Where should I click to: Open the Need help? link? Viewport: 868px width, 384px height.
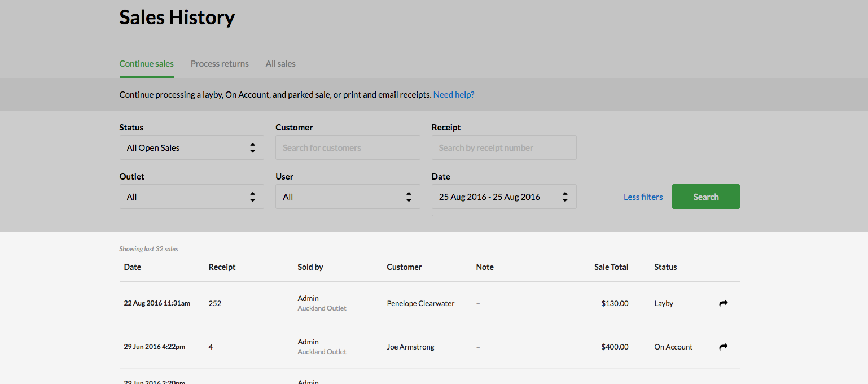(454, 95)
